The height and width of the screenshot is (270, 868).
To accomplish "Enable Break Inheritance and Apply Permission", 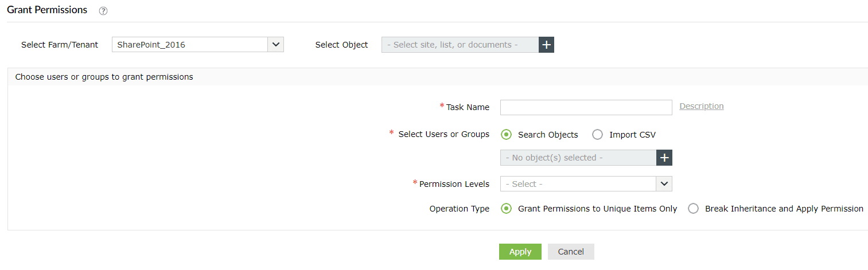I will (693, 209).
